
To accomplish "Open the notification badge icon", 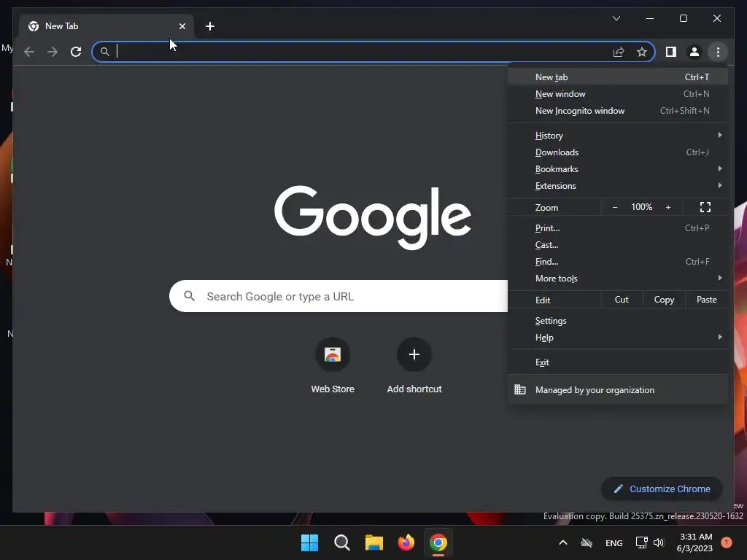I will pyautogui.click(x=727, y=542).
